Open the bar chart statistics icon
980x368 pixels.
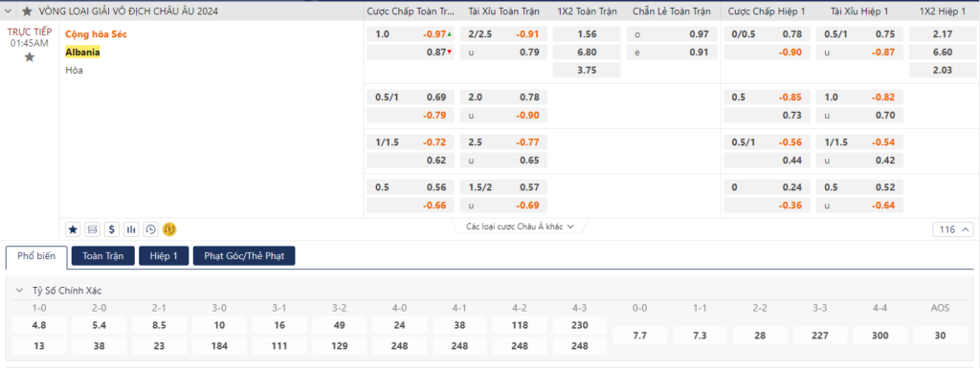click(x=131, y=229)
